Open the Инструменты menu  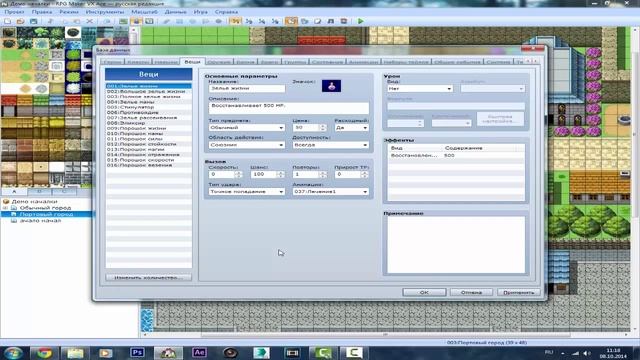click(x=105, y=12)
